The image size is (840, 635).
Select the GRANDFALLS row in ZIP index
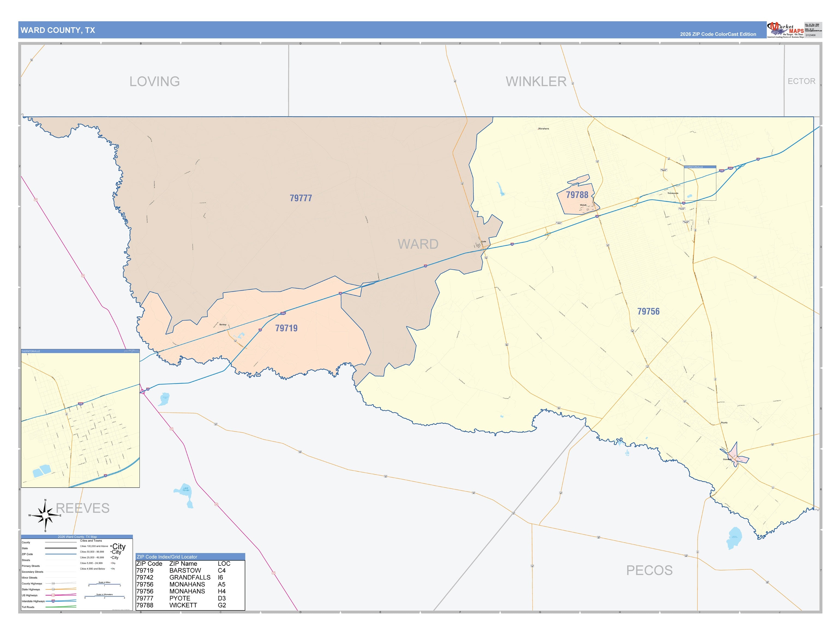click(190, 577)
